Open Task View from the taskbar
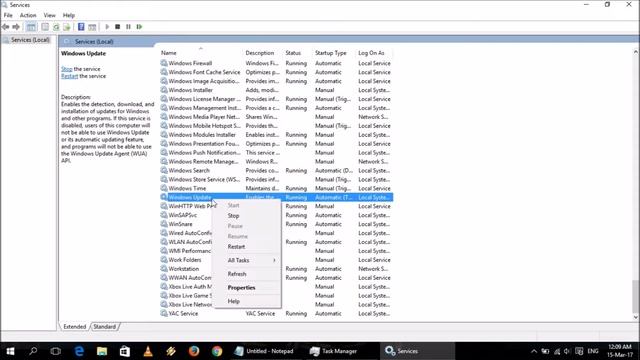 [56, 351]
